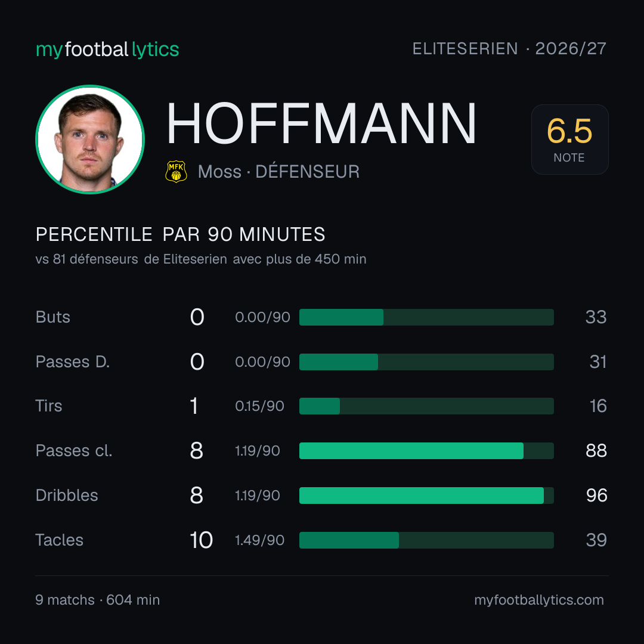
Task: Open Hoffmann's player portrait photo
Action: tap(90, 139)
